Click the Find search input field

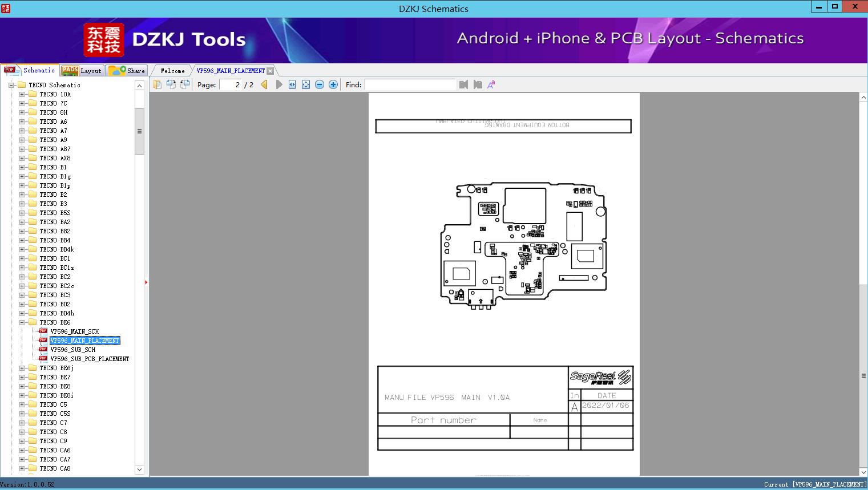410,84
